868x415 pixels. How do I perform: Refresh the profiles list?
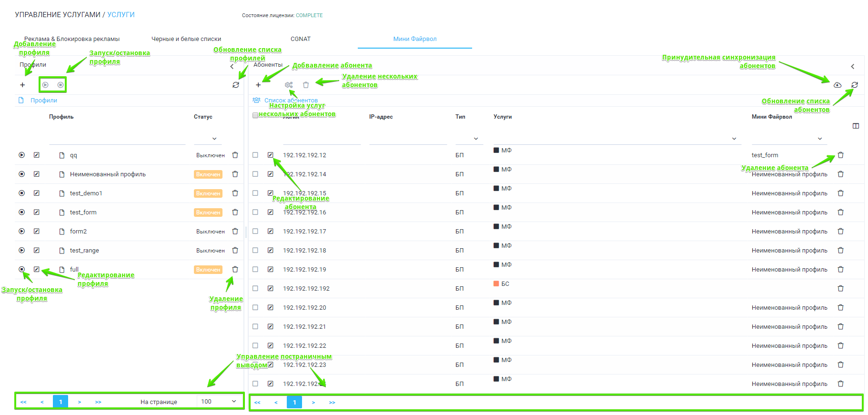pyautogui.click(x=235, y=85)
